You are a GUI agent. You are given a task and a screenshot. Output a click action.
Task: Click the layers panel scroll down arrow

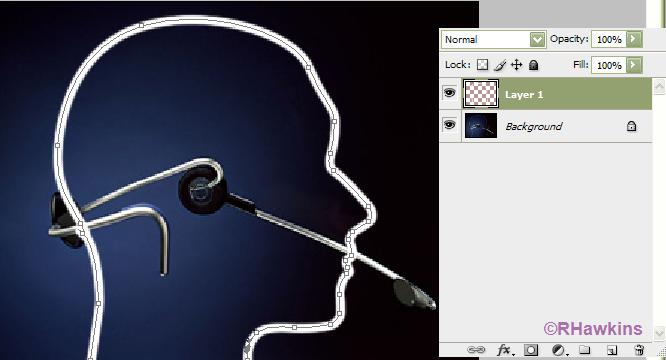point(659,332)
